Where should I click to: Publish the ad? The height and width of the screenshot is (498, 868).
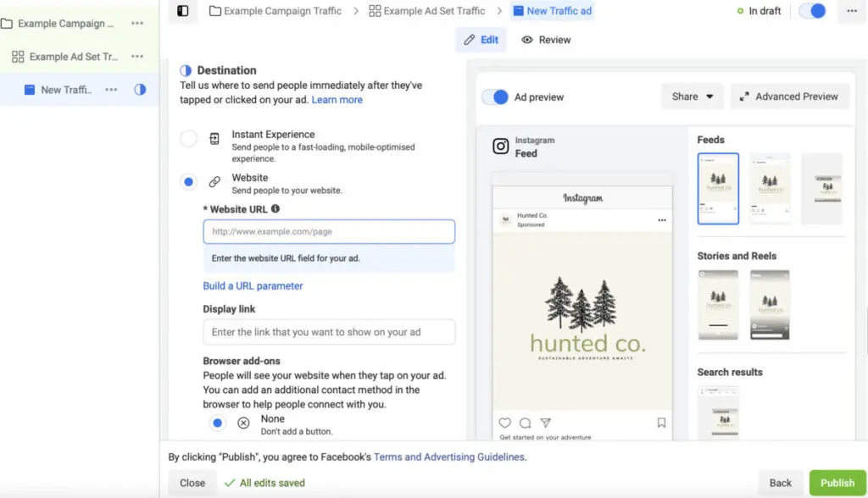tap(837, 482)
